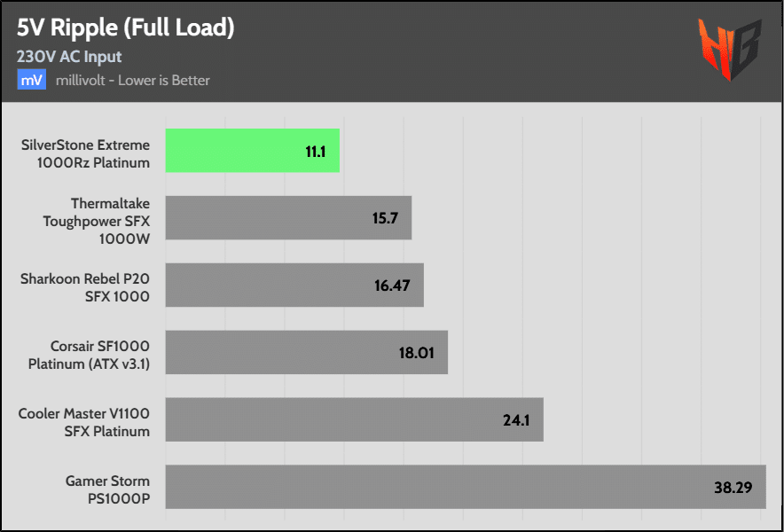Click the millivolt - Lower is Better text
This screenshot has width=784, height=532.
click(x=132, y=81)
